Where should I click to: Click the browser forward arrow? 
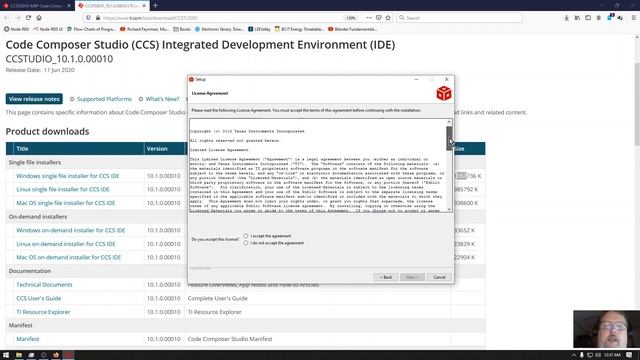17,18
